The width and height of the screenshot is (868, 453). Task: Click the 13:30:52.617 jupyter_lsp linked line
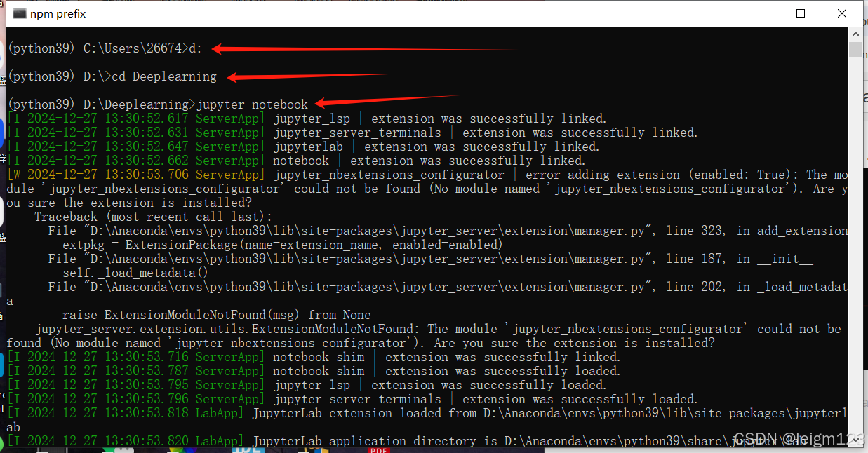pyautogui.click(x=307, y=119)
